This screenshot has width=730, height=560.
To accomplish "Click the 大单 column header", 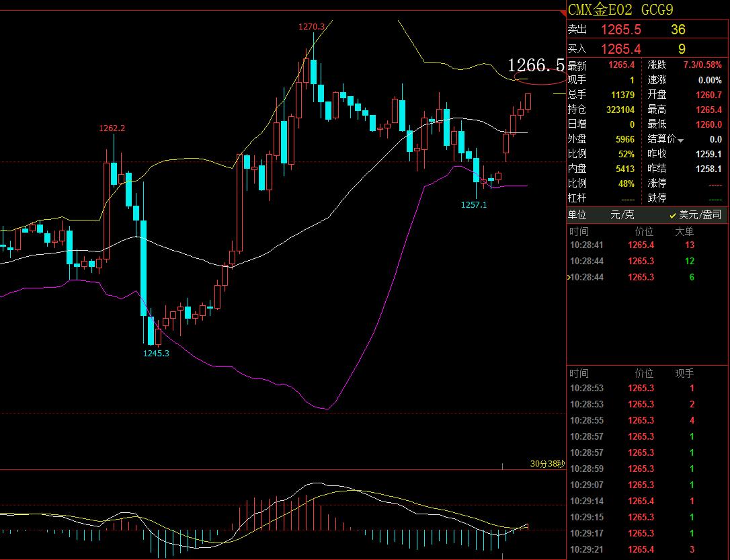I will point(684,231).
